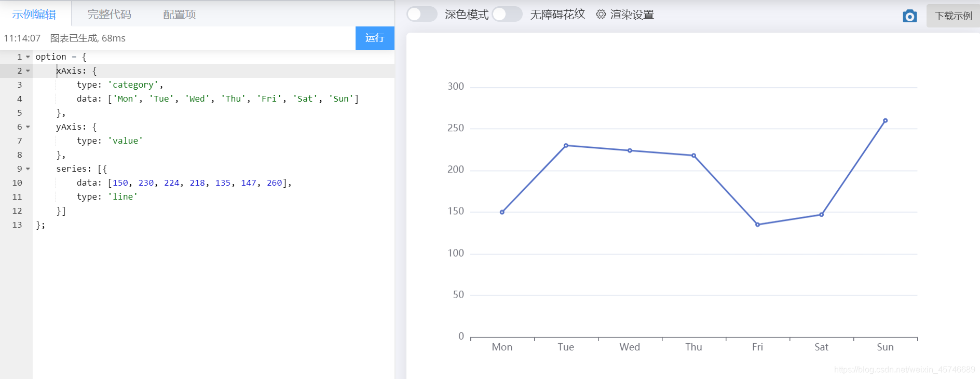Image resolution: width=980 pixels, height=379 pixels.
Task: Click the Sun data point on the chart
Action: [885, 121]
